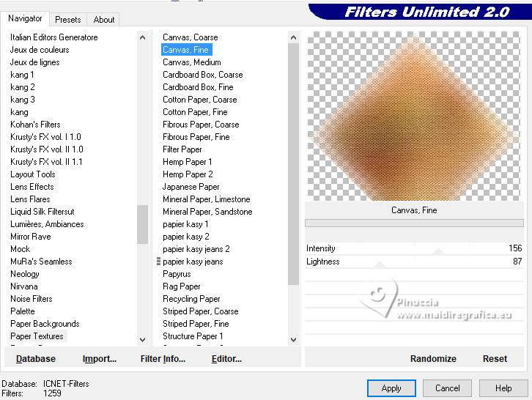Click the Cancel button
This screenshot has width=532, height=400.
(447, 388)
